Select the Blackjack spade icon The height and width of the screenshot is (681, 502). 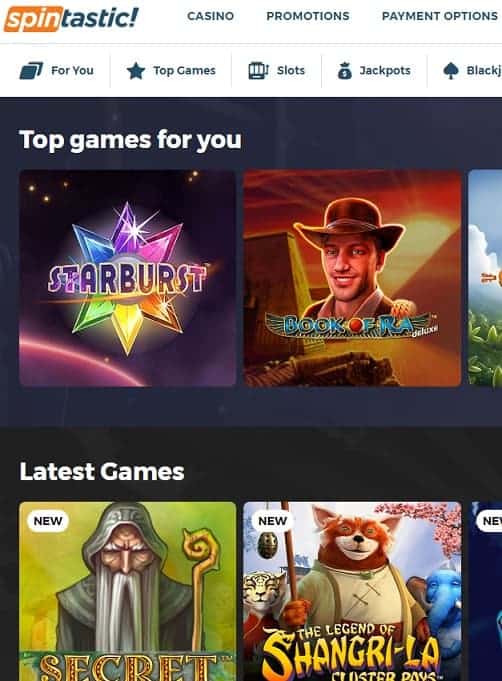[451, 70]
